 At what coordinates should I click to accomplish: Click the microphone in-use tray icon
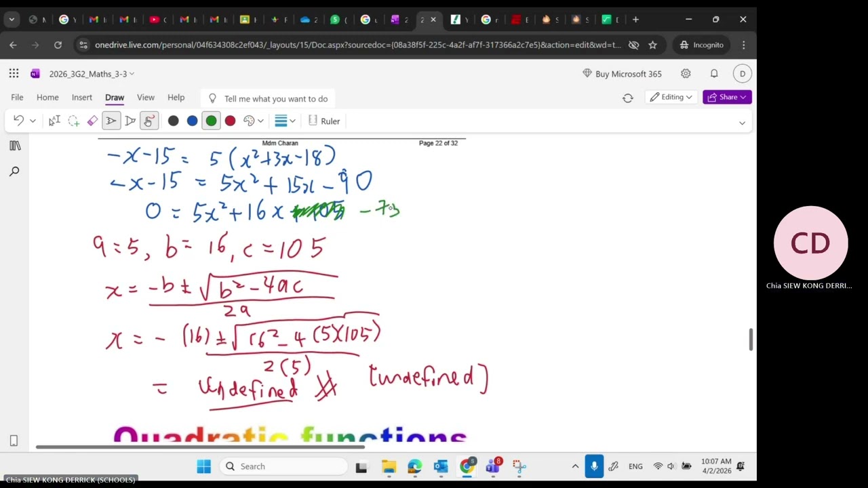pyautogui.click(x=594, y=466)
